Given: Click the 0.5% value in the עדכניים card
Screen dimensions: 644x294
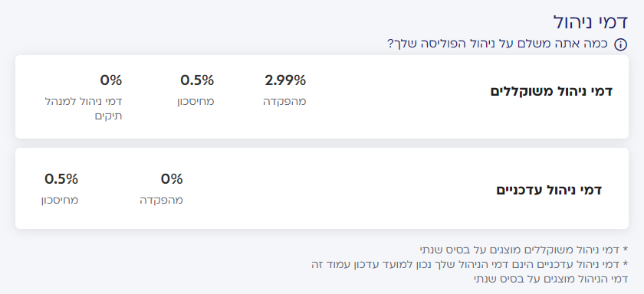Looking at the screenshot, I should (61, 179).
